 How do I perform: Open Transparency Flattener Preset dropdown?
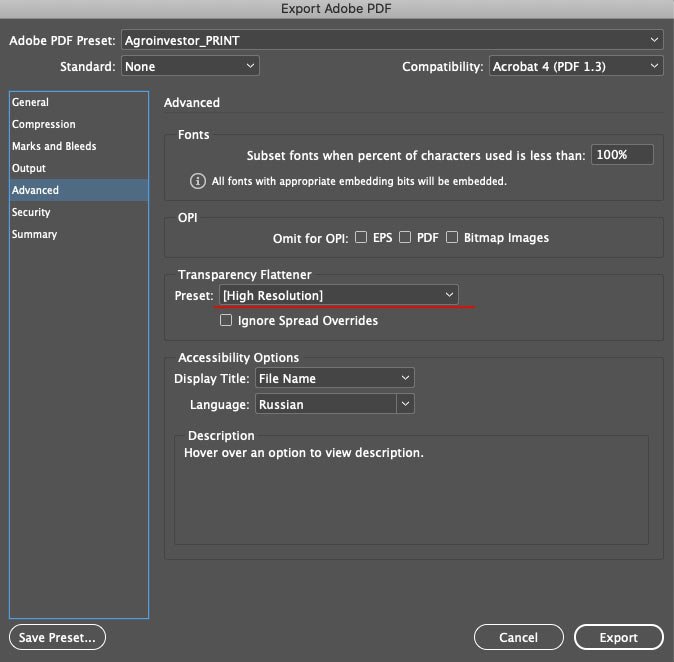click(339, 295)
